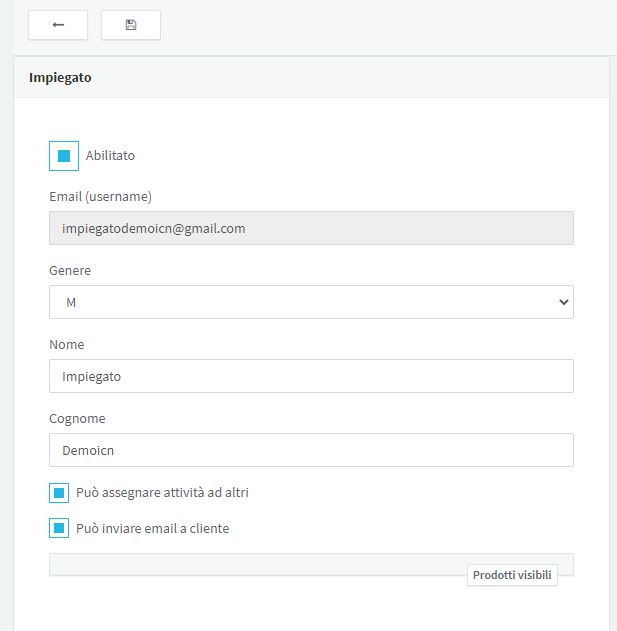The image size is (617, 631).
Task: Go back using the left arrow icon
Action: point(58,25)
